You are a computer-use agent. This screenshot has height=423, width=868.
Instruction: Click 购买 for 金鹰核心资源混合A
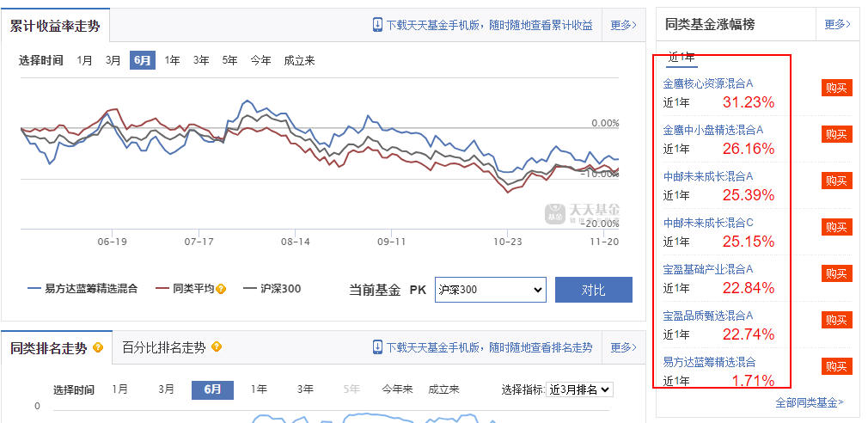click(x=836, y=88)
